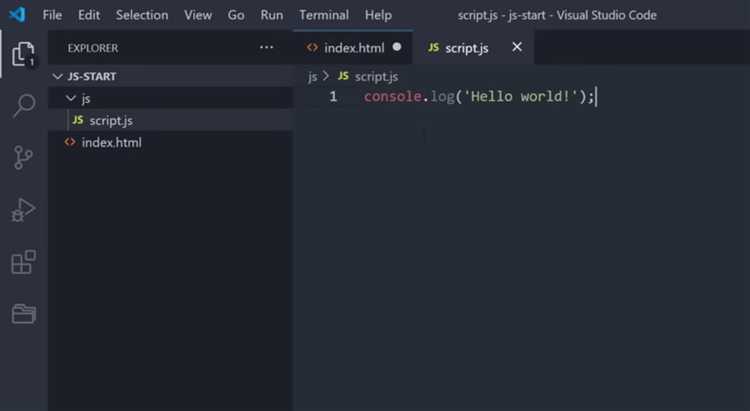This screenshot has height=411, width=750.
Task: Open the Run and Debug view
Action: tap(23, 210)
